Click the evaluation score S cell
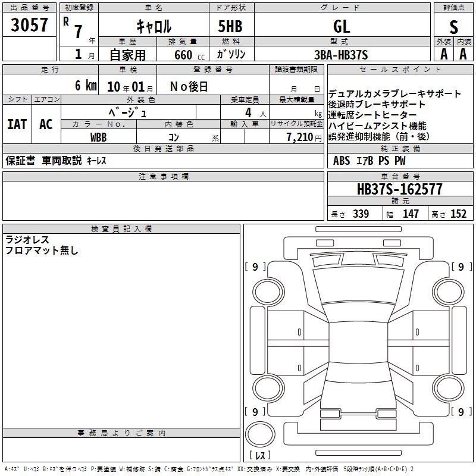Screen dimensions: 476x476 coord(453,26)
